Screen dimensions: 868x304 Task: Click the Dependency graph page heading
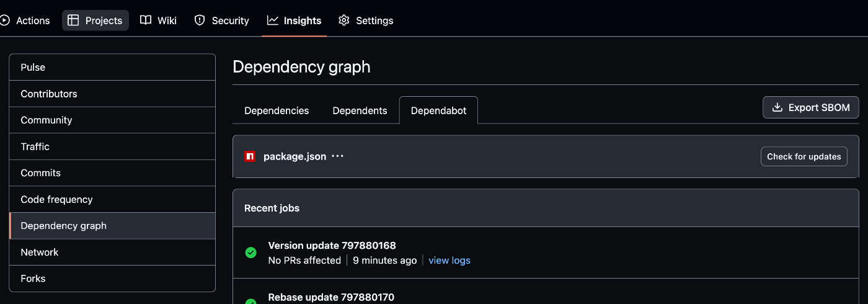(301, 67)
